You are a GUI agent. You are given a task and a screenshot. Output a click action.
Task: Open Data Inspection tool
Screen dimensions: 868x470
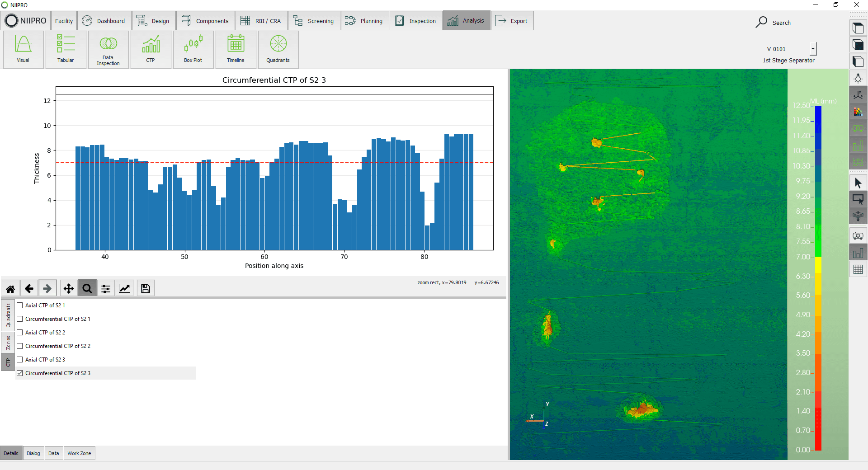coord(108,50)
